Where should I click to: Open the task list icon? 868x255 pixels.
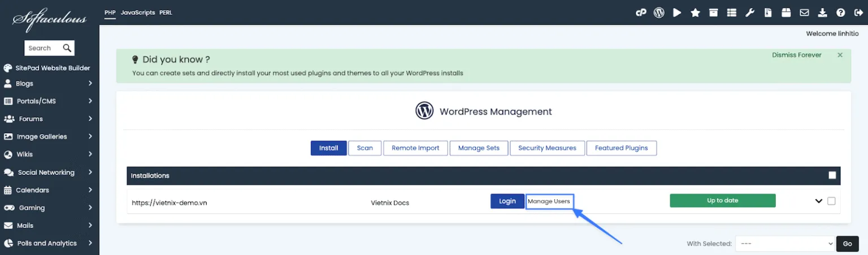coord(732,12)
